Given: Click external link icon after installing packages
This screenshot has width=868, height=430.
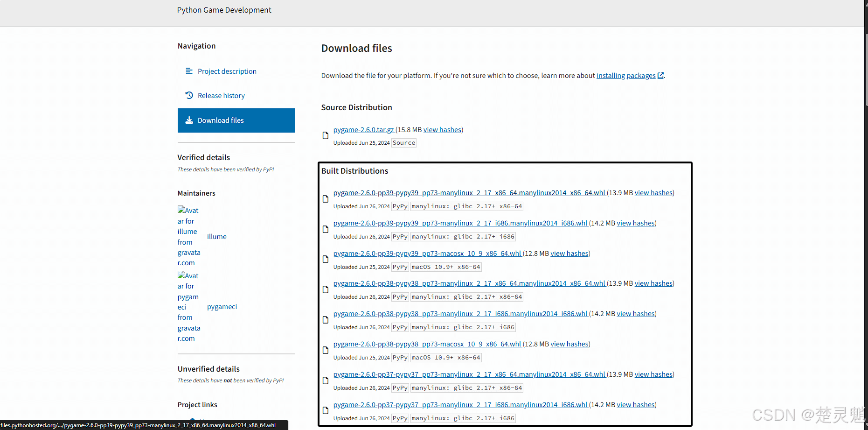Looking at the screenshot, I should coord(660,76).
